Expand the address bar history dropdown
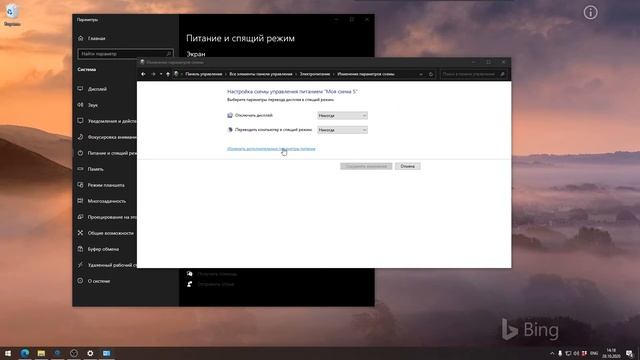This screenshot has height=360, width=640. (421, 74)
